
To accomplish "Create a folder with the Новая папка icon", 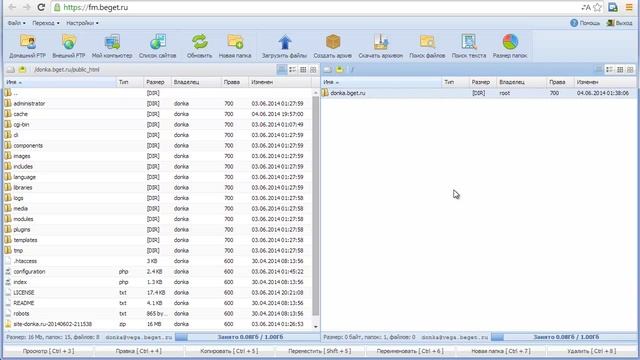I will [x=235, y=42].
